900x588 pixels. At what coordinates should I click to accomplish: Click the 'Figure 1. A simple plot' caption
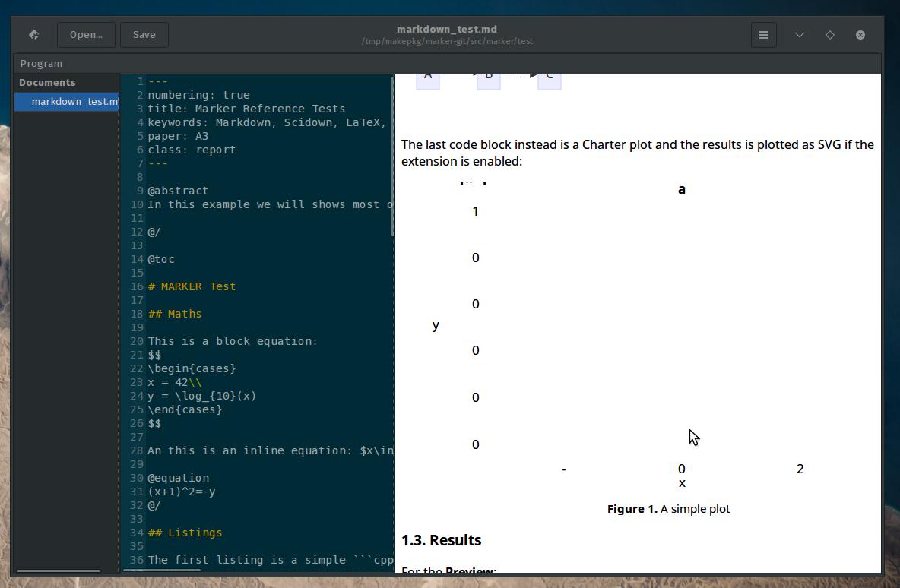[669, 509]
